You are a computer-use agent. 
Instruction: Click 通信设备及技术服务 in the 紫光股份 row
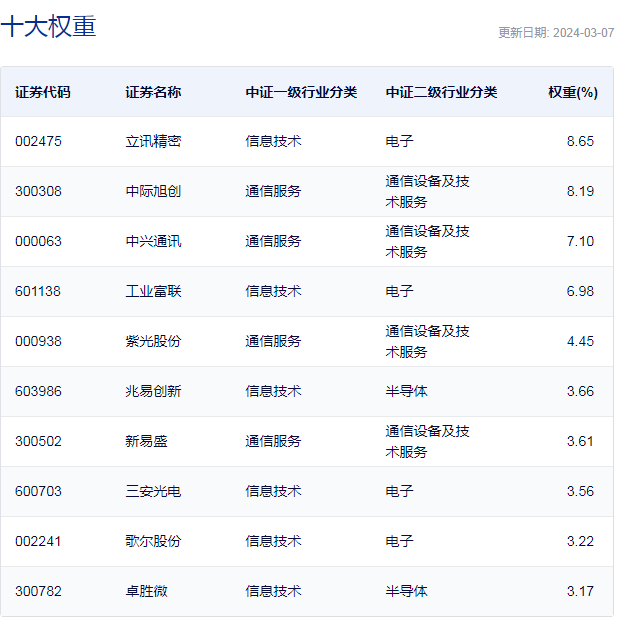(x=427, y=341)
